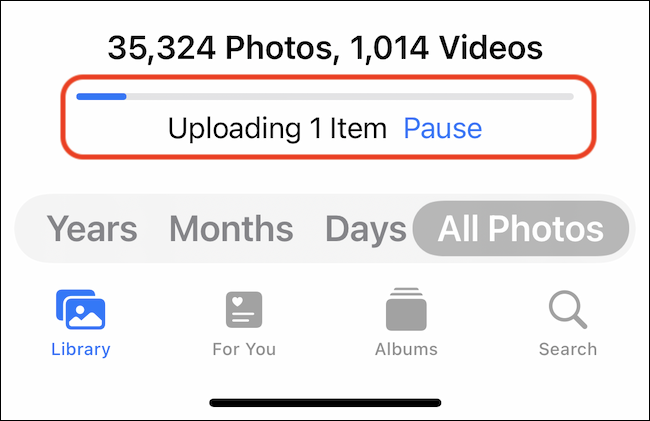Viewport: 650px width, 421px height.
Task: Switch the view to Days
Action: 366,229
